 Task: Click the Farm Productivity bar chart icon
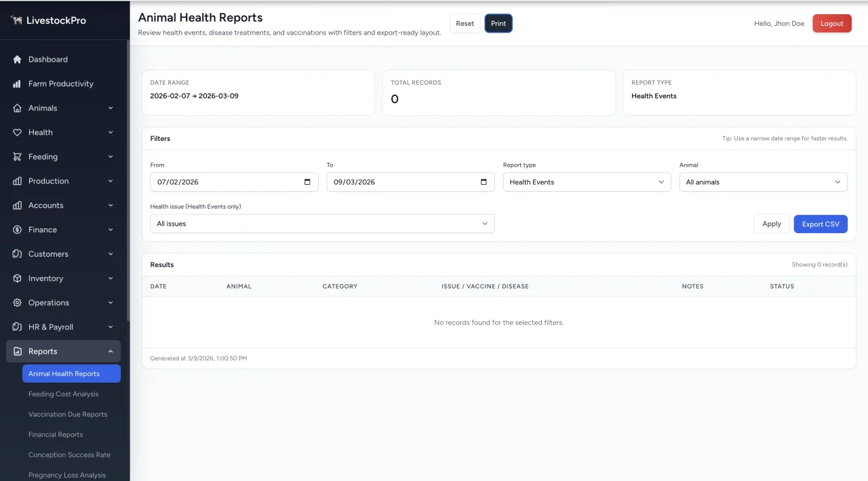click(x=18, y=84)
